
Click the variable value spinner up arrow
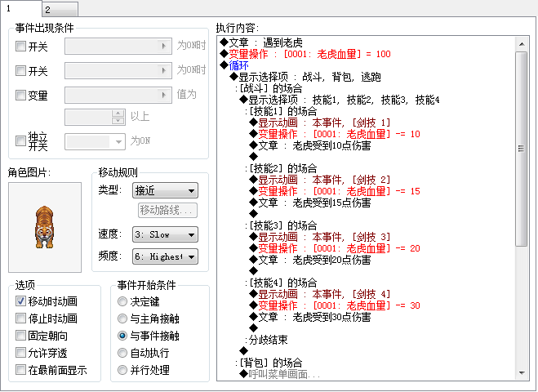[118, 114]
